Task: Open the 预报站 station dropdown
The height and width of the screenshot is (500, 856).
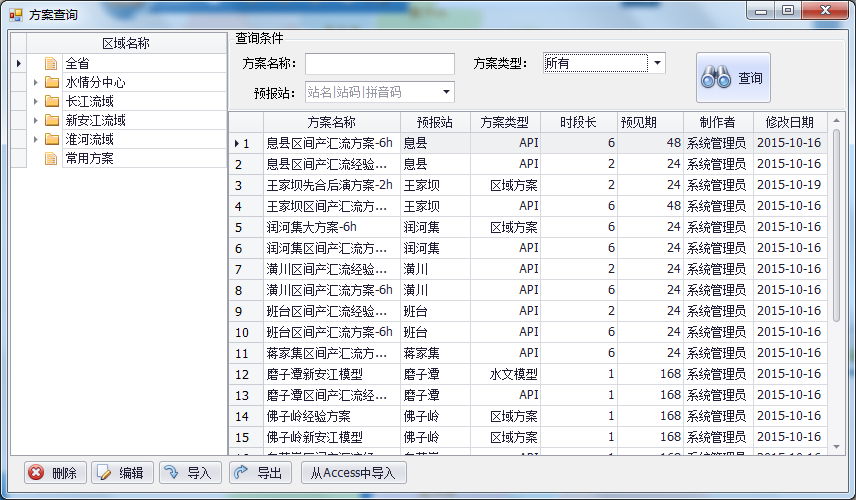Action: coord(446,92)
